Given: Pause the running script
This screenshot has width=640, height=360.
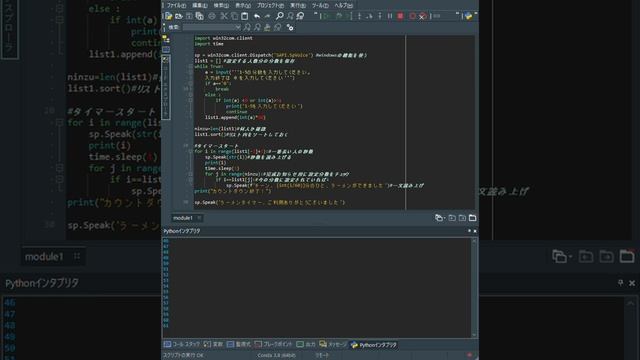Looking at the screenshot, I should 390,16.
